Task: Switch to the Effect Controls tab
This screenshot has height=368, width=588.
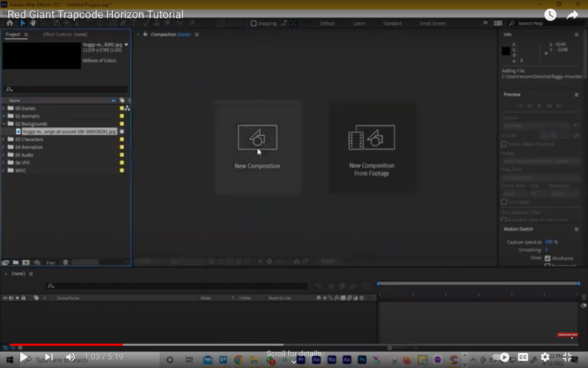Action: (65, 34)
